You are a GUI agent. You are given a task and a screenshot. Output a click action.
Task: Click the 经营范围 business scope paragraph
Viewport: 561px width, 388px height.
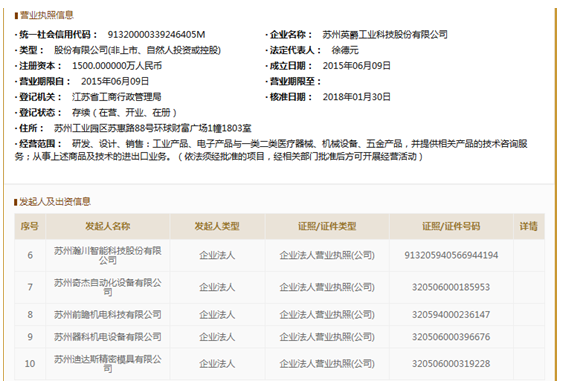point(271,150)
